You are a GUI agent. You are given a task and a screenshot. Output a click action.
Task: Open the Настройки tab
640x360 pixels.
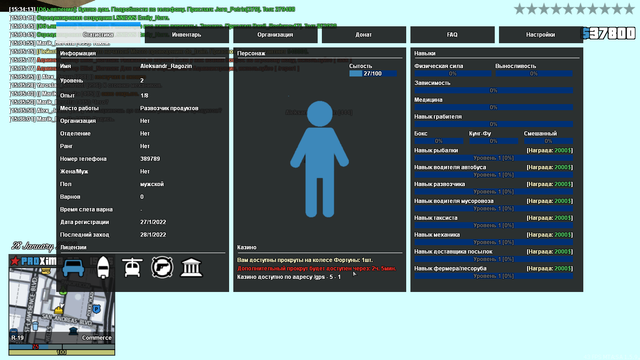[x=540, y=35]
